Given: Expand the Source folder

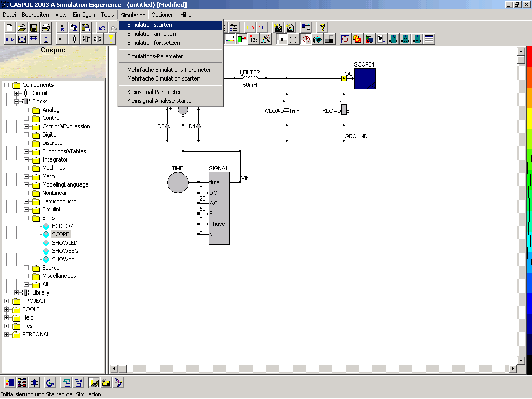Looking at the screenshot, I should (26, 268).
